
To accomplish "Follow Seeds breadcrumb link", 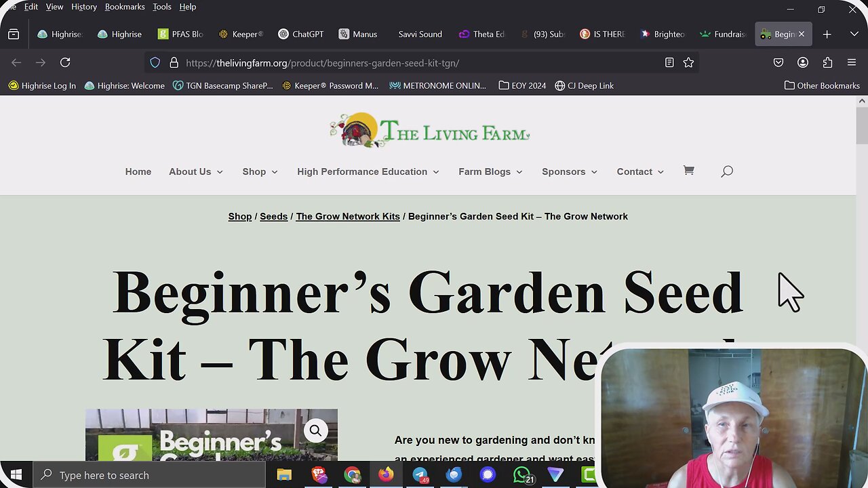I will pos(273,216).
